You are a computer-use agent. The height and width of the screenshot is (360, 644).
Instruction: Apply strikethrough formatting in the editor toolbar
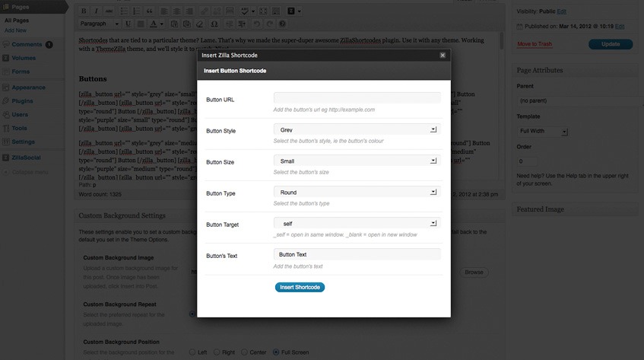109,11
